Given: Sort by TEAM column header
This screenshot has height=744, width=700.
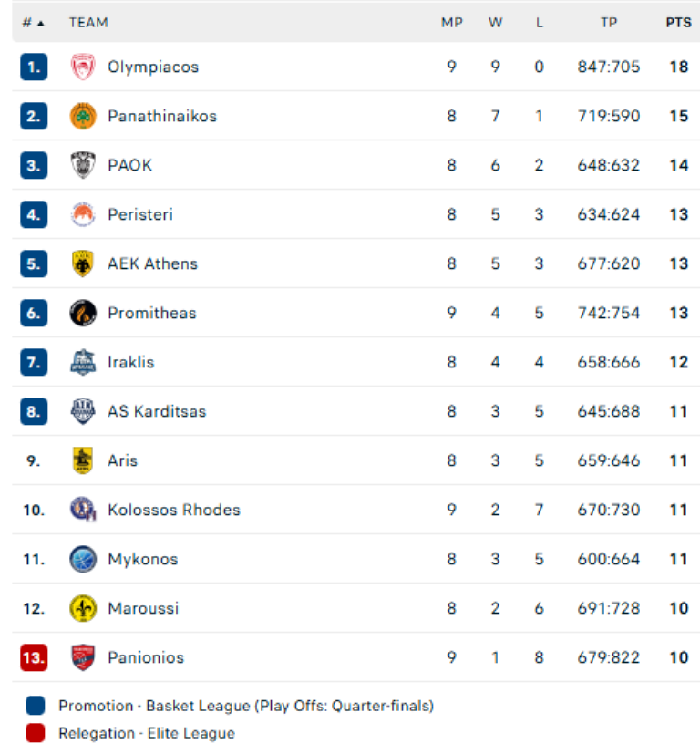Looking at the screenshot, I should (x=88, y=23).
